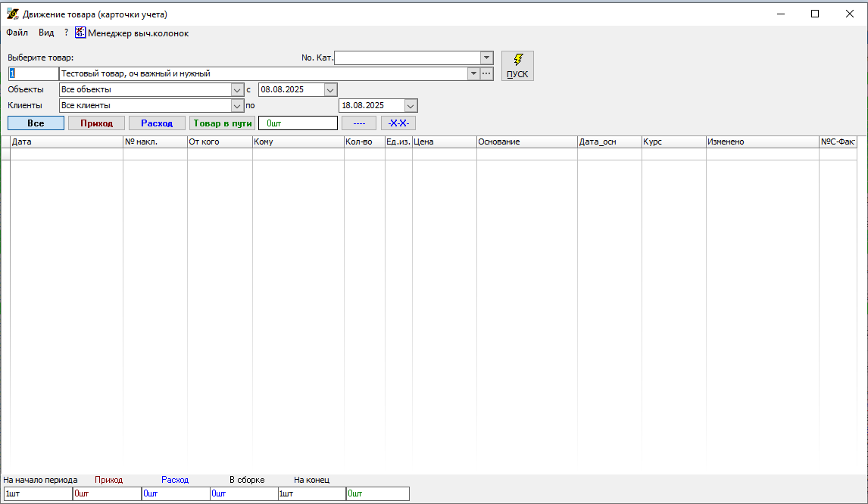Open the Вид menu
This screenshot has height=504, width=868.
[x=46, y=33]
